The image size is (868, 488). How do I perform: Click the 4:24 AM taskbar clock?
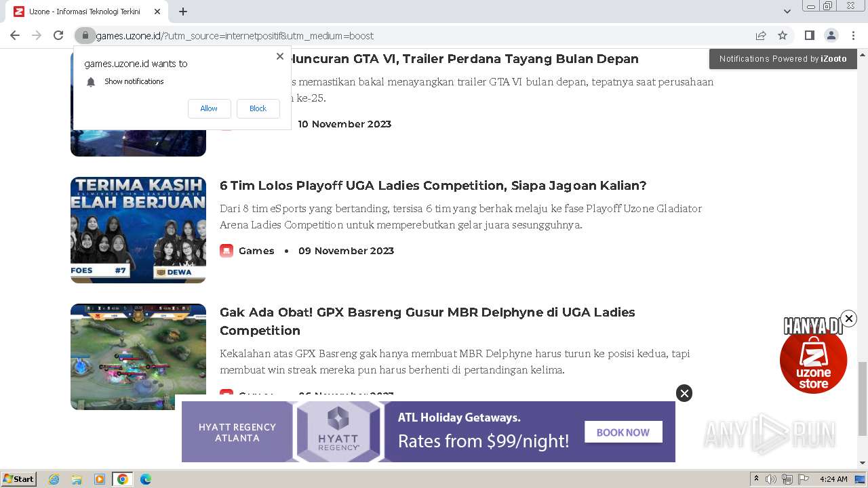point(833,479)
